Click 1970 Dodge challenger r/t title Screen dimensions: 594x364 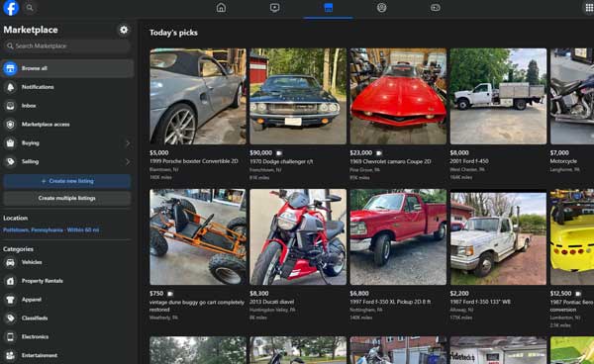pos(281,161)
